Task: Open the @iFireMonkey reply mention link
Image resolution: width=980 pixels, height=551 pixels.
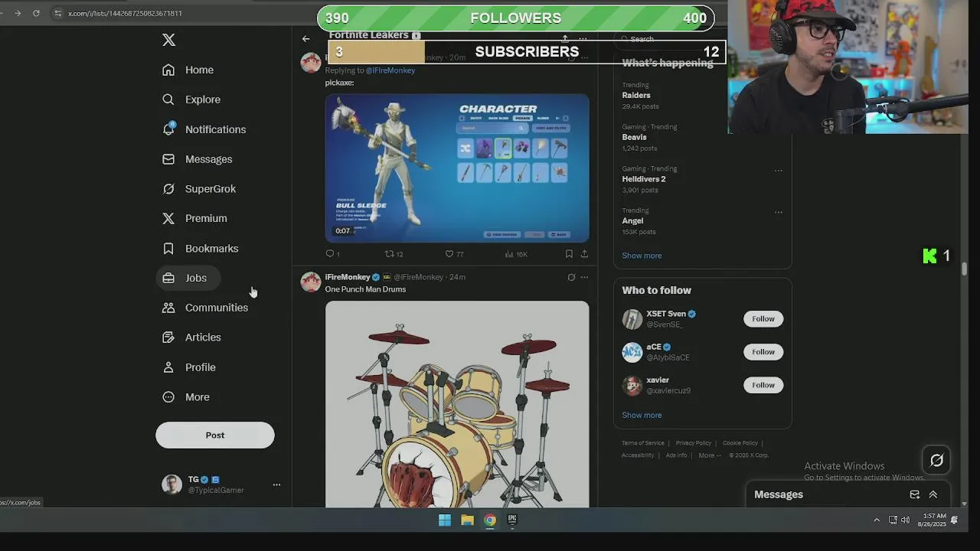Action: click(390, 70)
